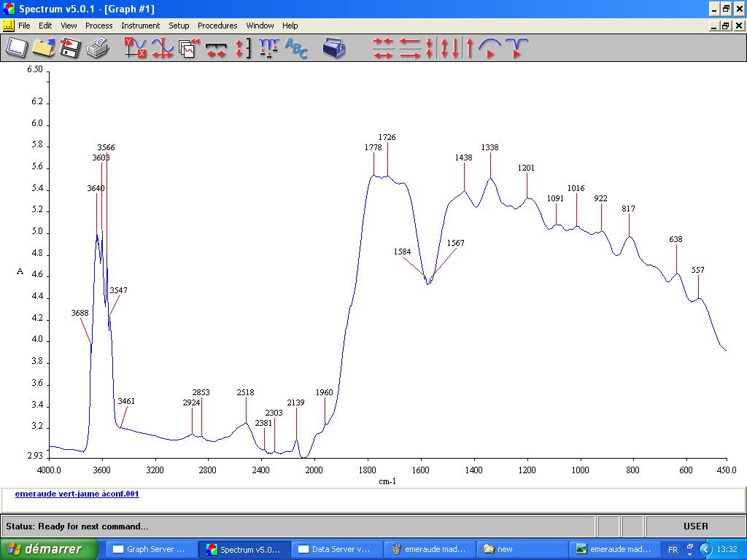The width and height of the screenshot is (747, 560).
Task: Click the copy spectrum windows icon
Action: (189, 48)
